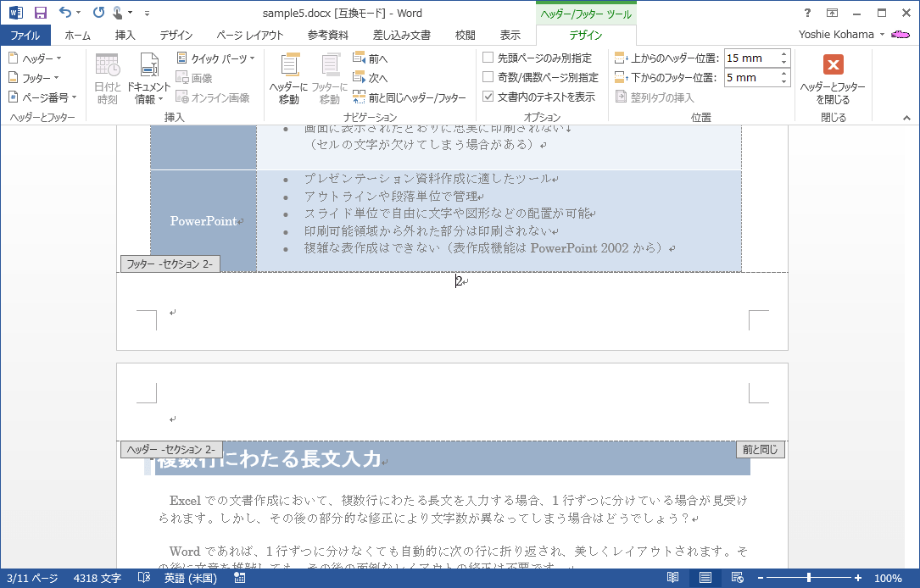The width and height of the screenshot is (920, 588).
Task: Open the Yoshie Kohama account dropdown
Action: click(x=841, y=34)
